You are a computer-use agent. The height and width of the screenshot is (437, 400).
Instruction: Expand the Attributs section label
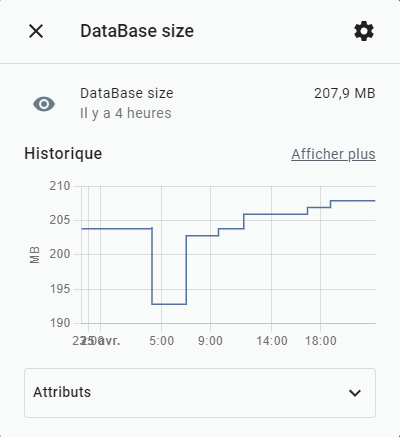click(62, 392)
